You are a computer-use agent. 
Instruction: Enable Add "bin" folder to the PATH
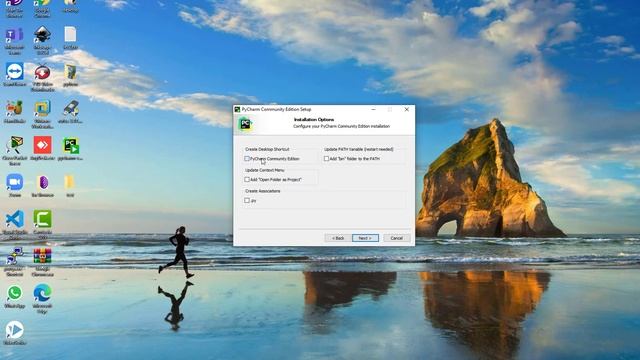click(327, 158)
